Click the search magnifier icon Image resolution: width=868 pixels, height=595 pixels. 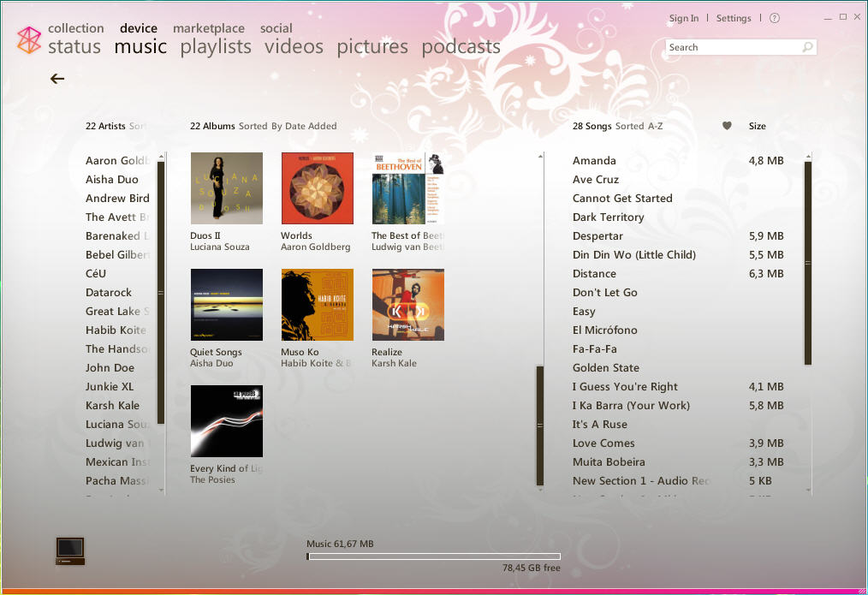(806, 48)
